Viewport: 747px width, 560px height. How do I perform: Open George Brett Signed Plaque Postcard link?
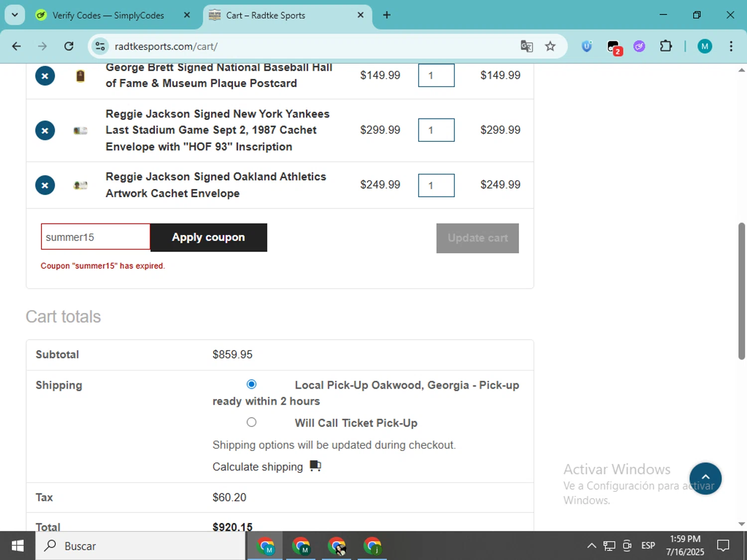coord(219,75)
